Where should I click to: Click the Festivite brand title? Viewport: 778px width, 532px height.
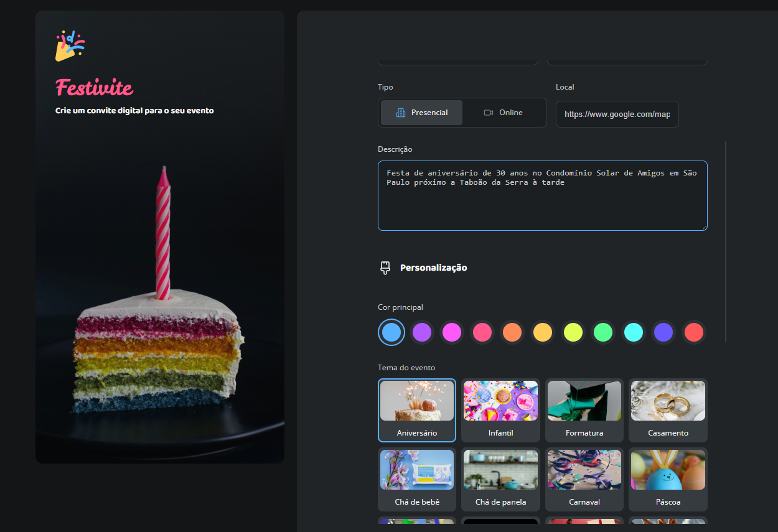[94, 88]
